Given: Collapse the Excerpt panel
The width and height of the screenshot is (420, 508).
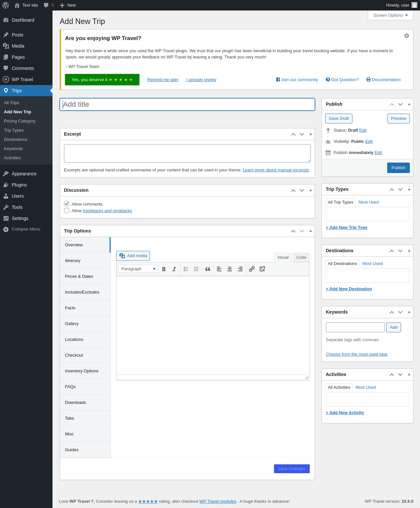Looking at the screenshot, I should click(311, 134).
